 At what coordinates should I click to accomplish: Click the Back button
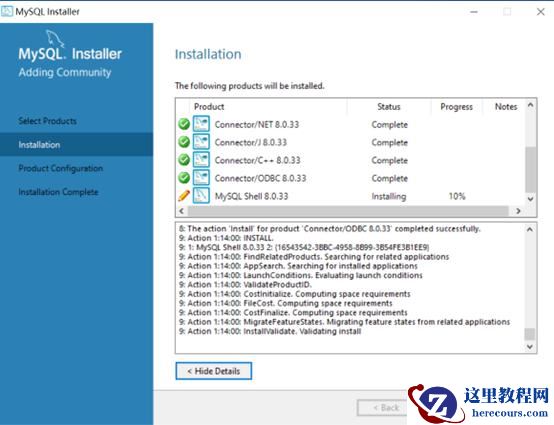382,408
